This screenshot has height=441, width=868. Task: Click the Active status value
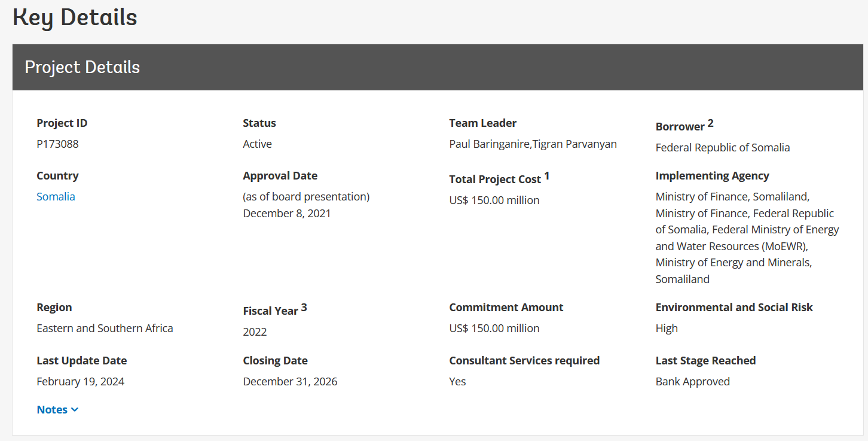(x=257, y=144)
